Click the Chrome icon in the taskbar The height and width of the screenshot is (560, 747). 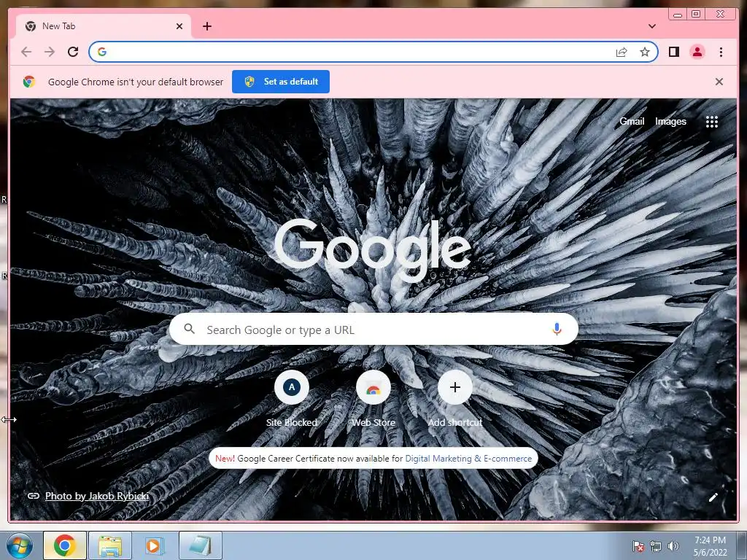point(65,545)
